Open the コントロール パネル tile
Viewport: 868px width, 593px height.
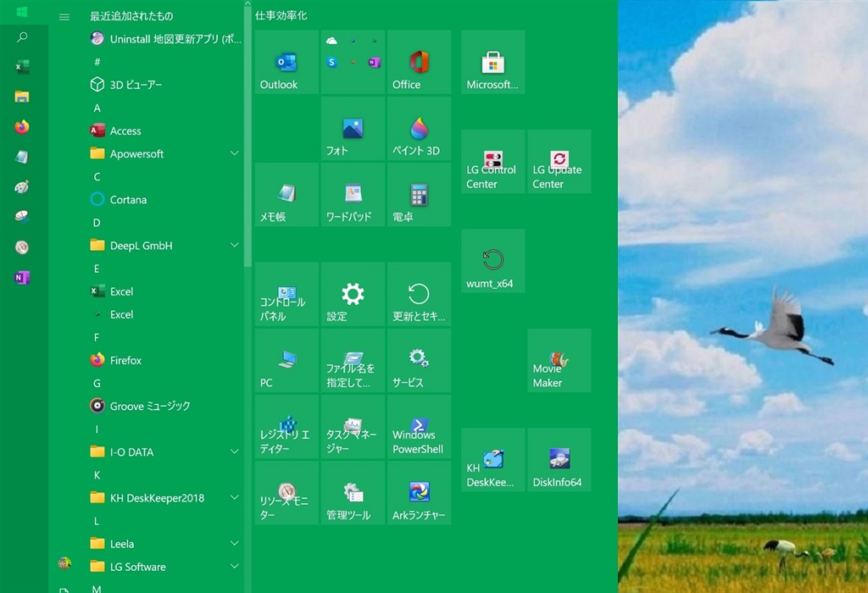pyautogui.click(x=287, y=294)
